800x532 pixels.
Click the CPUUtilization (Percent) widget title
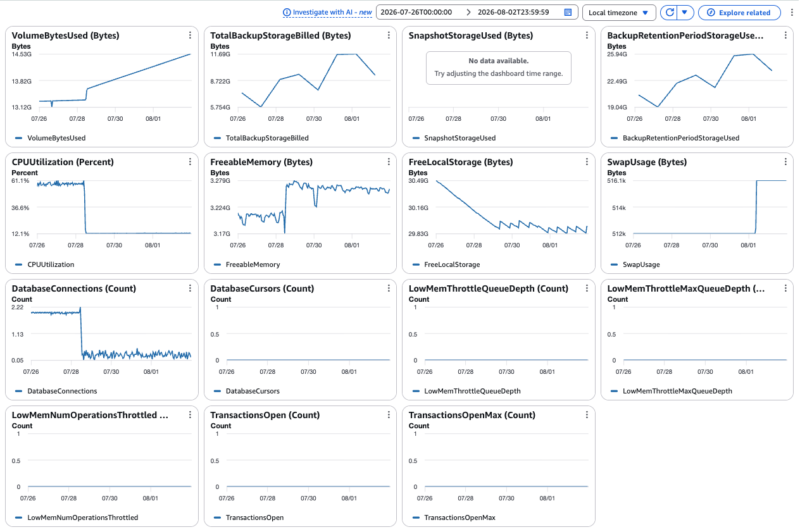(x=63, y=162)
